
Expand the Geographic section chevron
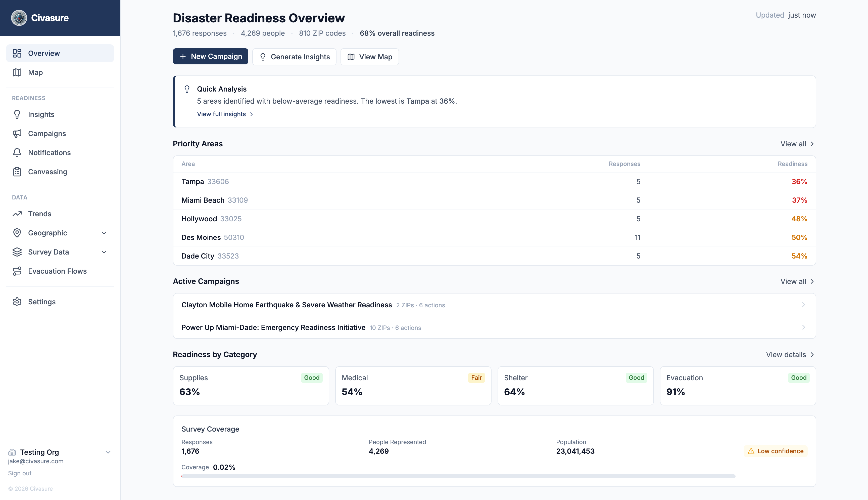[x=104, y=233]
